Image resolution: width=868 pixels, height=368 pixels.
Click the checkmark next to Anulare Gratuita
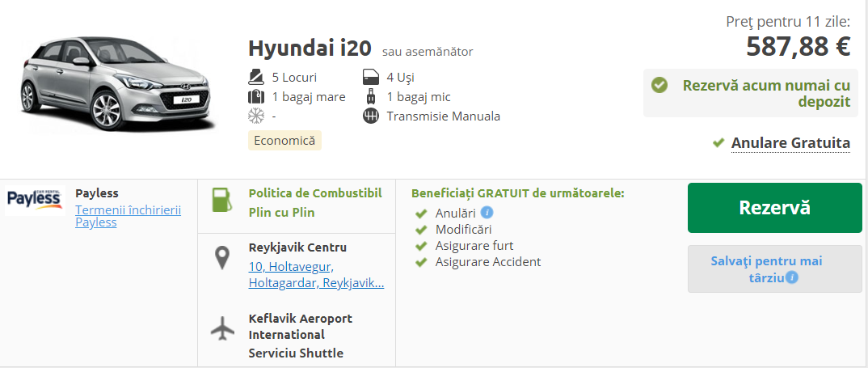click(x=718, y=143)
